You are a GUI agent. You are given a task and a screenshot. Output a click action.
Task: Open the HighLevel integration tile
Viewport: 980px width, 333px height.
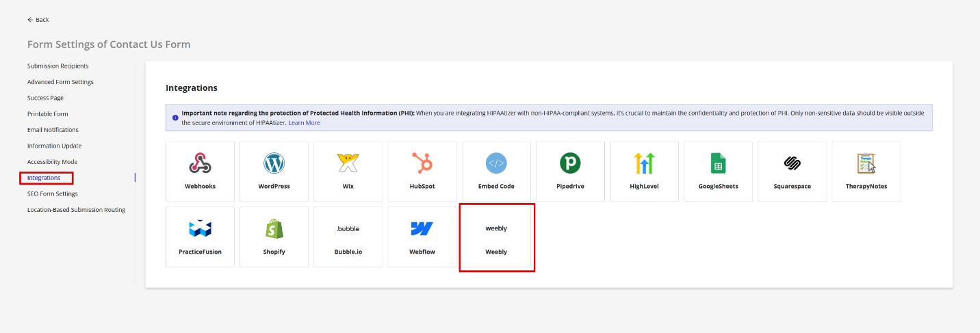pyautogui.click(x=644, y=171)
